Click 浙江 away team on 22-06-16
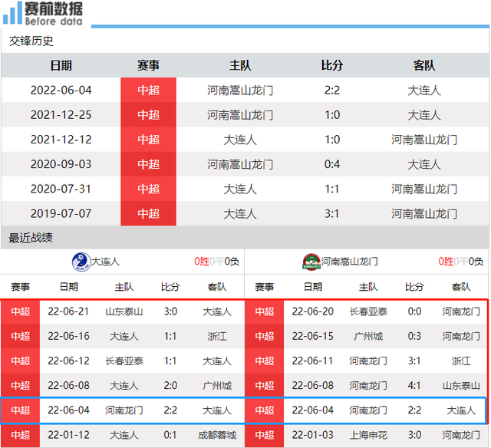Image resolution: width=491 pixels, height=448 pixels. click(216, 336)
